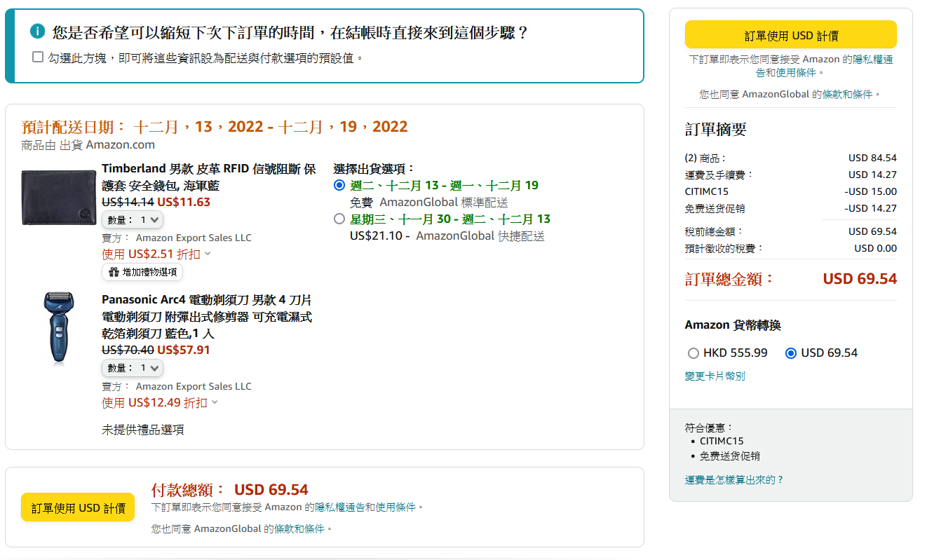This screenshot has height=560, width=927.
Task: Open 使用條件 link in the bottom payment box
Action: click(x=395, y=507)
